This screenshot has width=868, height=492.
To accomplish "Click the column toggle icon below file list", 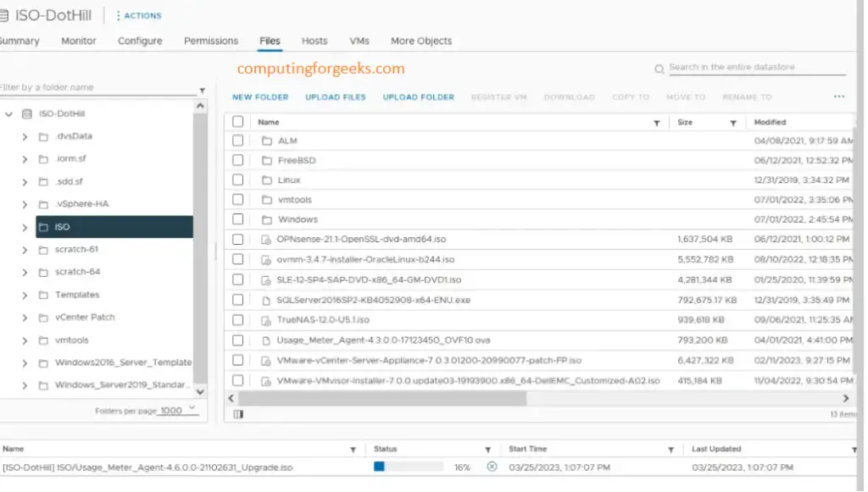I will (238, 414).
